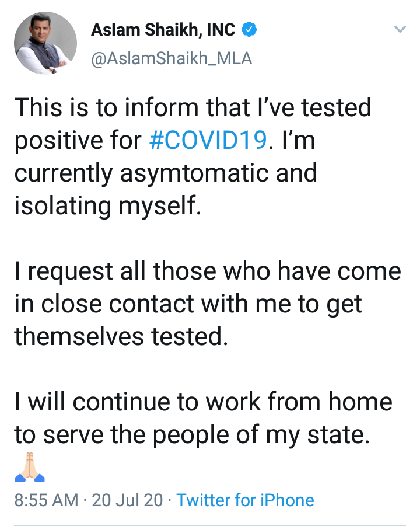Click the text "isolating myself."
Image resolution: width=420 pixels, height=526 pixels.
tap(107, 205)
